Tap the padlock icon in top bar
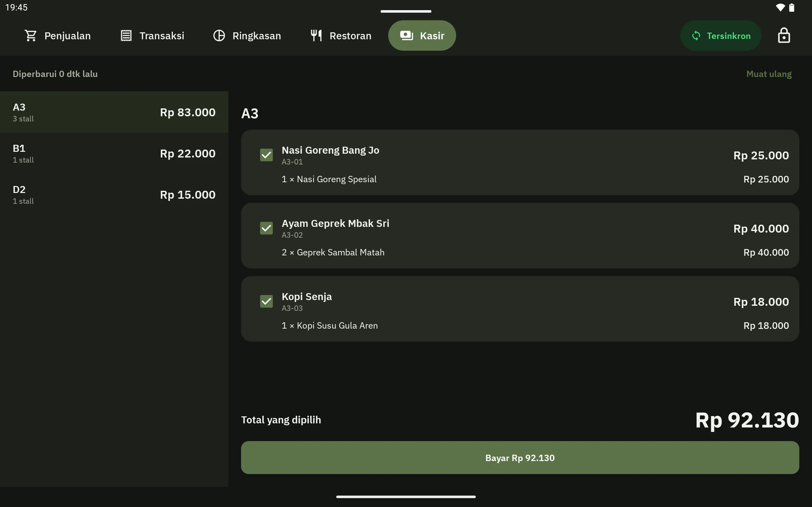 [784, 35]
